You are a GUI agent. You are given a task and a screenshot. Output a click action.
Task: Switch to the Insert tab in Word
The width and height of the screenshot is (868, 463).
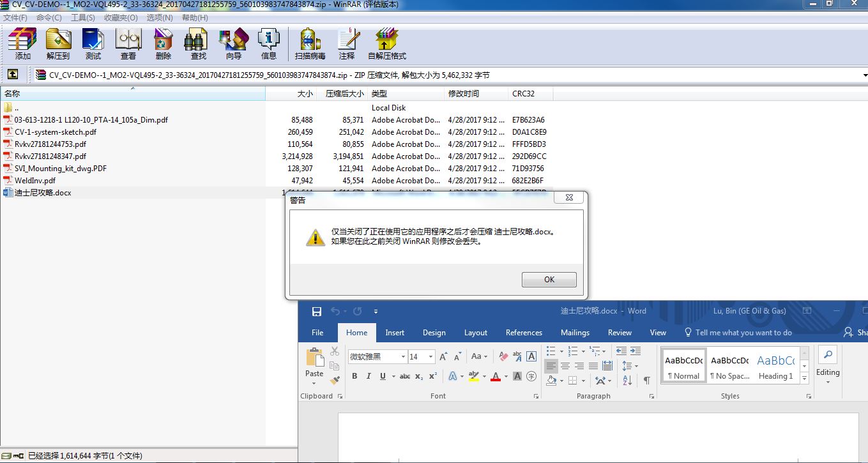coord(395,333)
